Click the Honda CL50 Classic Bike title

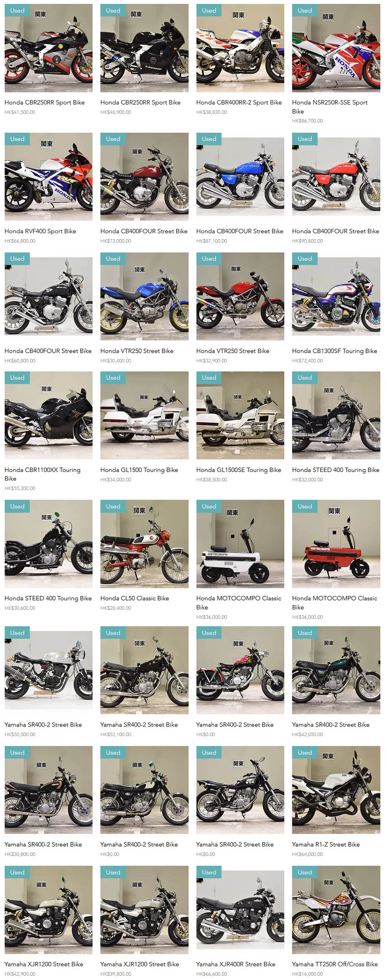tap(135, 598)
